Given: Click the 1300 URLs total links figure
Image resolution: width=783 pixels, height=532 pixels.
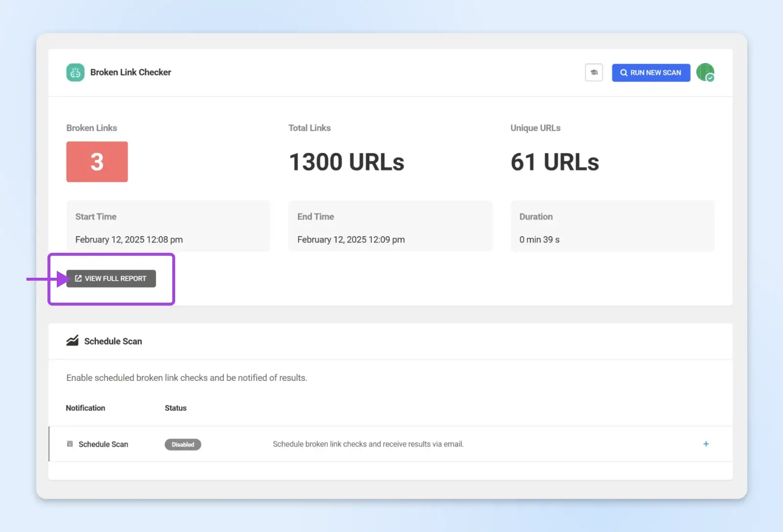Looking at the screenshot, I should click(x=346, y=162).
